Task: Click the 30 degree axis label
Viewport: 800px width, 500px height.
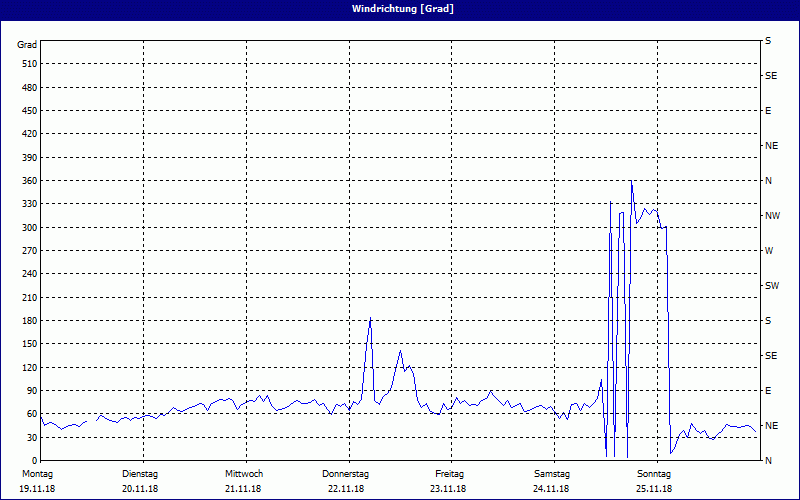Action: (32, 438)
